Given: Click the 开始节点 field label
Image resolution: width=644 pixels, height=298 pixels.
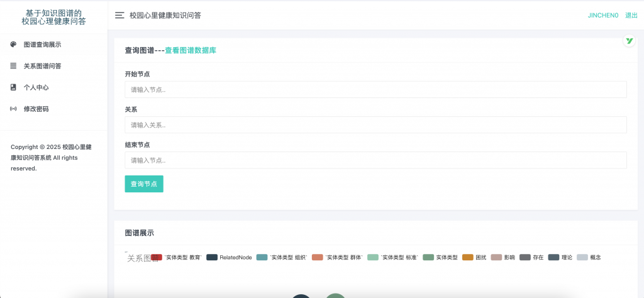Looking at the screenshot, I should (137, 74).
